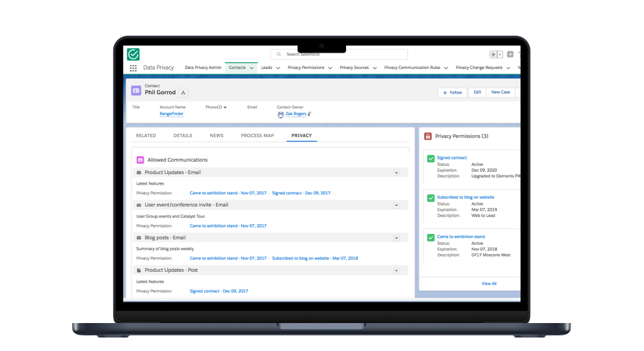This screenshot has height=351, width=644.
Task: Open the App Launcher grid icon
Action: pyautogui.click(x=133, y=68)
